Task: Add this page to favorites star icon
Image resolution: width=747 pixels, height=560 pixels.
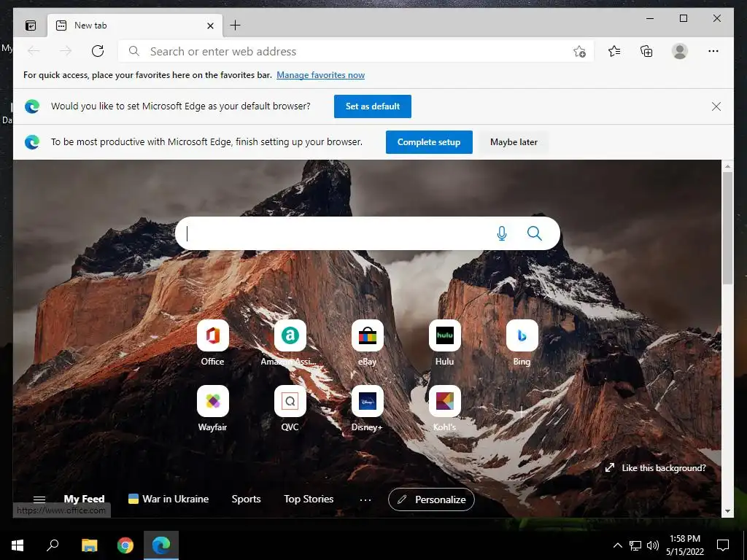Action: click(x=579, y=51)
